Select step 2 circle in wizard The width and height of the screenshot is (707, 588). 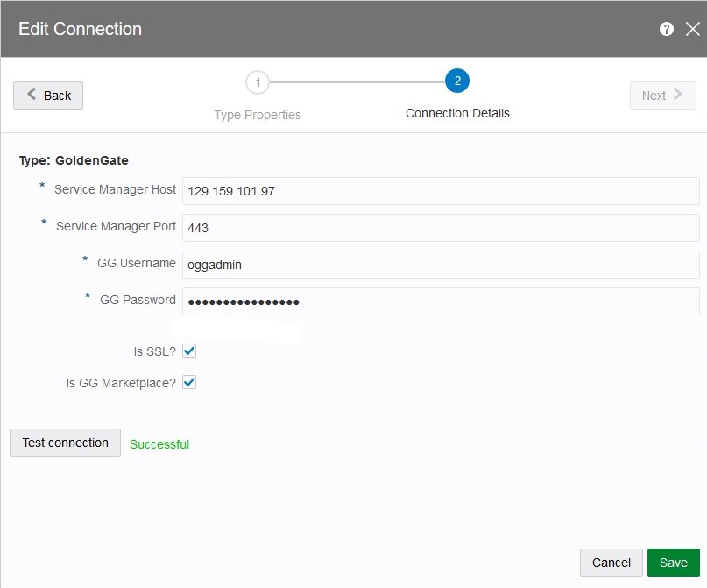[x=457, y=81]
